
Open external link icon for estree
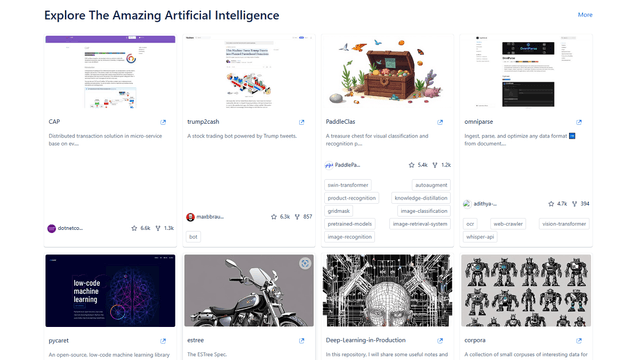(x=302, y=341)
